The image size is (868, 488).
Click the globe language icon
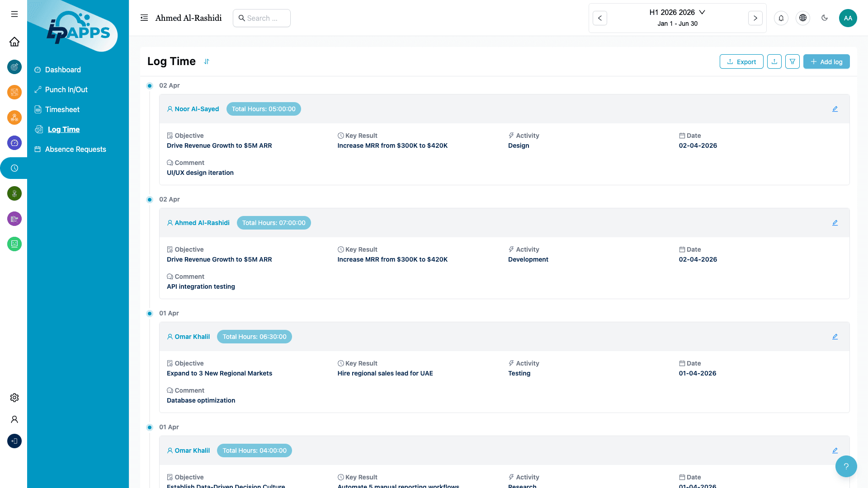click(802, 18)
